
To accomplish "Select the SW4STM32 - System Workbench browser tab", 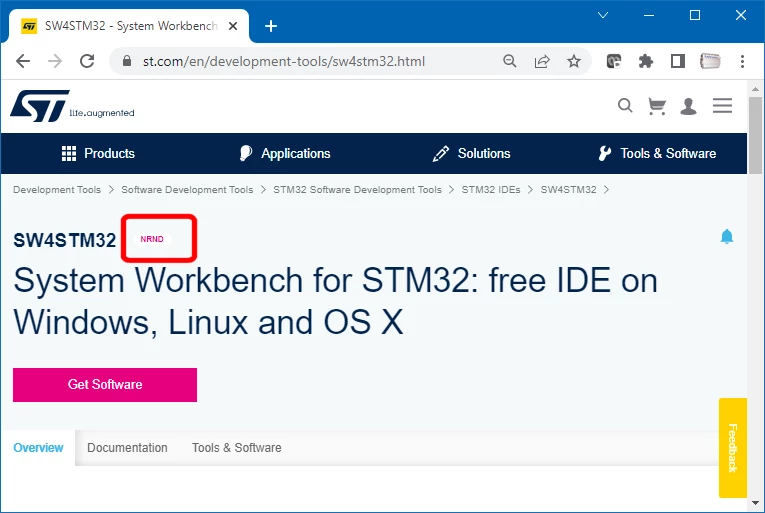I will [x=130, y=26].
